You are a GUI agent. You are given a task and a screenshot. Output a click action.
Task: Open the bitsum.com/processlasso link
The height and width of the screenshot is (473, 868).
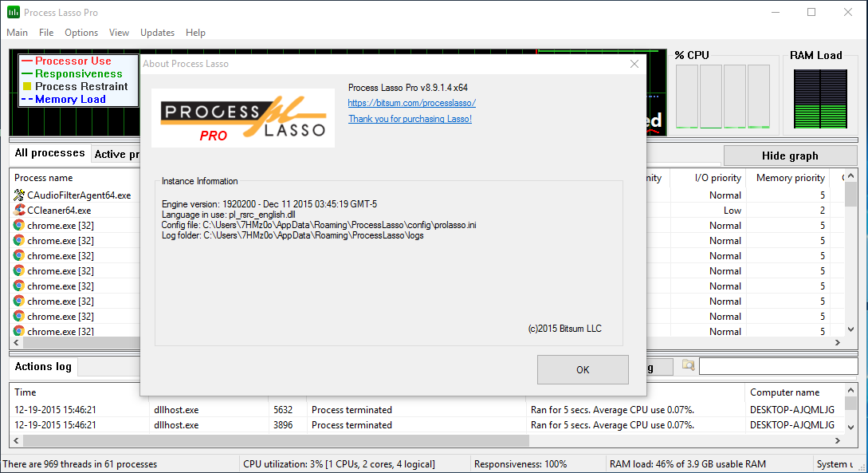coord(412,103)
